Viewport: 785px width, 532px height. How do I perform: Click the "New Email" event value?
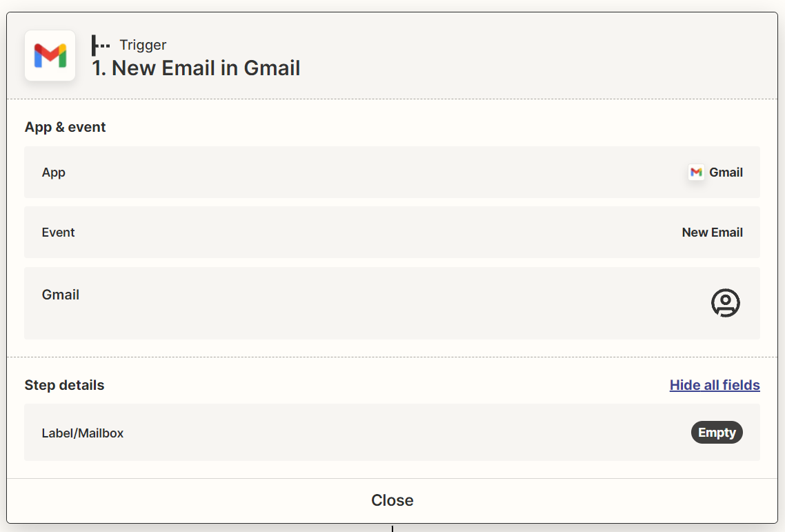click(712, 233)
